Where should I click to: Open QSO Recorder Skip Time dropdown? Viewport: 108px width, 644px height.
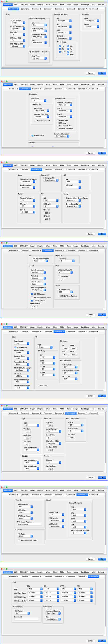coord(39,58)
